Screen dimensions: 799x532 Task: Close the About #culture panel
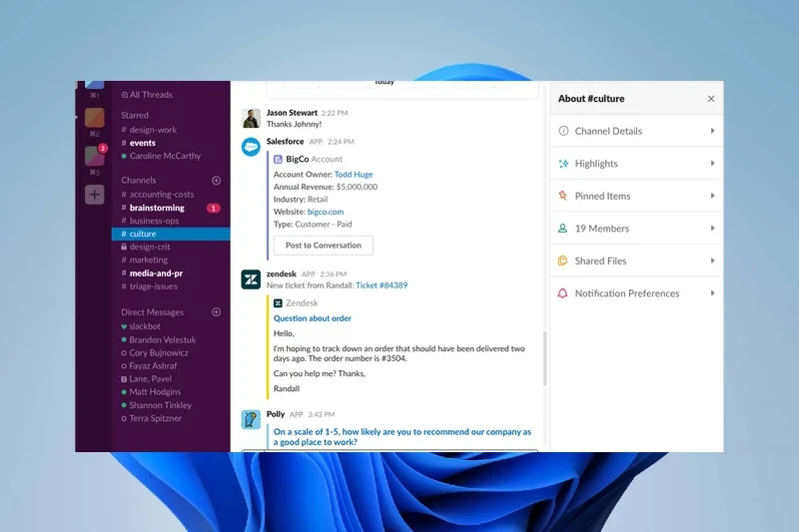tap(711, 99)
